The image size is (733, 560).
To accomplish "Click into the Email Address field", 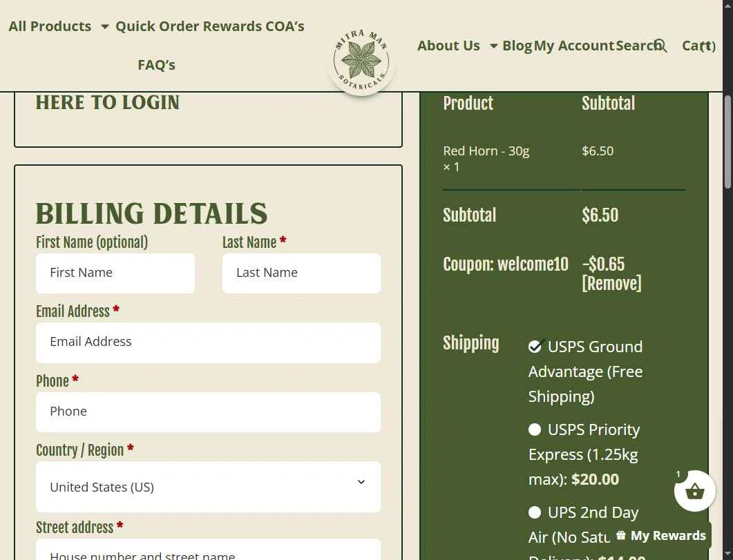I will tap(208, 342).
